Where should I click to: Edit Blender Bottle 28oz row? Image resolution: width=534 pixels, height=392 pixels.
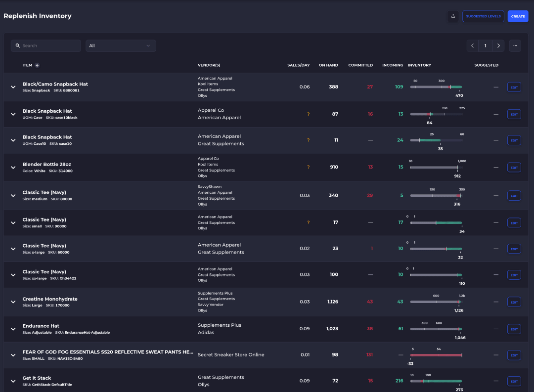(514, 167)
